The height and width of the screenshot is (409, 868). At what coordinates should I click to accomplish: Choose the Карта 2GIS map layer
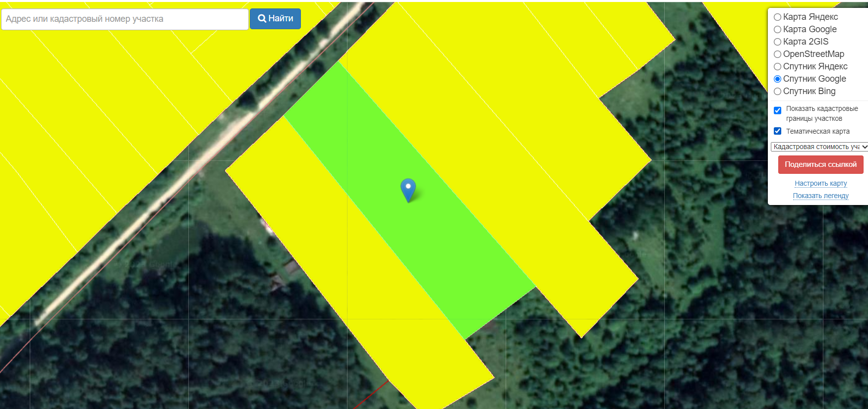777,42
